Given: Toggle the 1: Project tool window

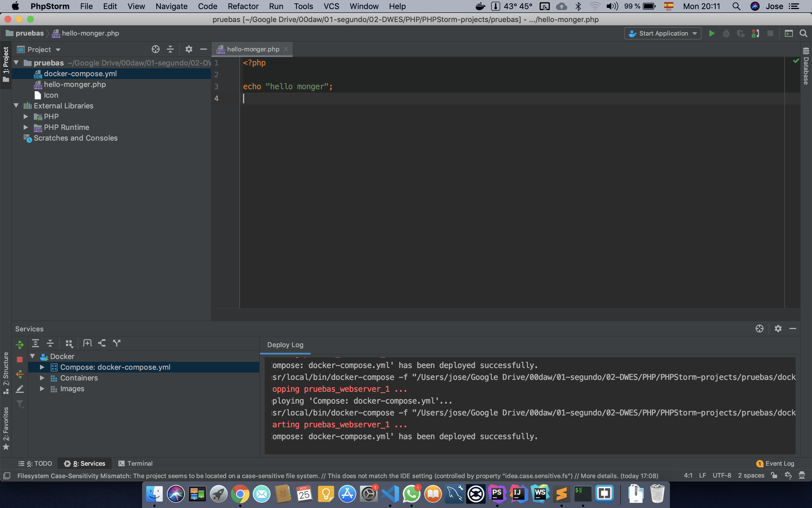Looking at the screenshot, I should 6,65.
